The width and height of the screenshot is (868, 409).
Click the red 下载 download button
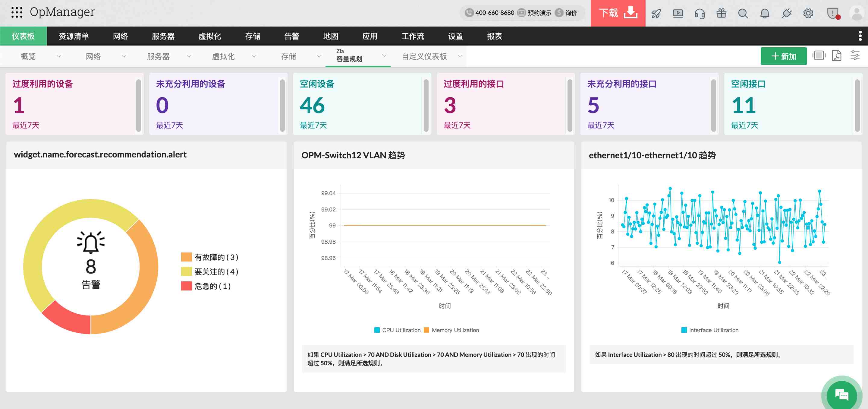[618, 13]
